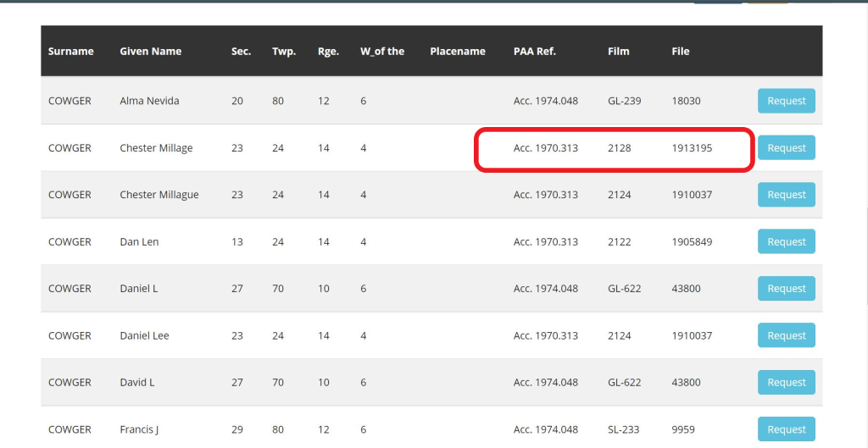868x448 pixels.
Task: Click Request for Daniel Lee row
Action: coord(786,336)
